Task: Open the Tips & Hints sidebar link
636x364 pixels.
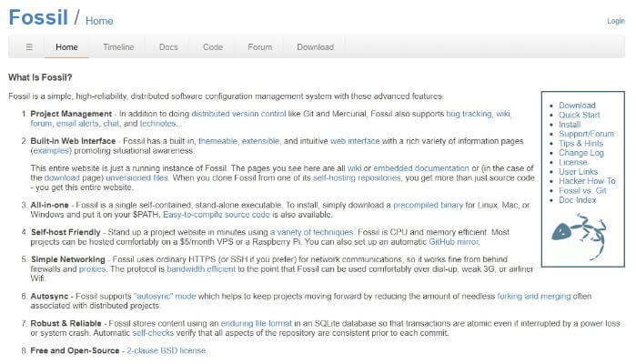Action: 580,143
